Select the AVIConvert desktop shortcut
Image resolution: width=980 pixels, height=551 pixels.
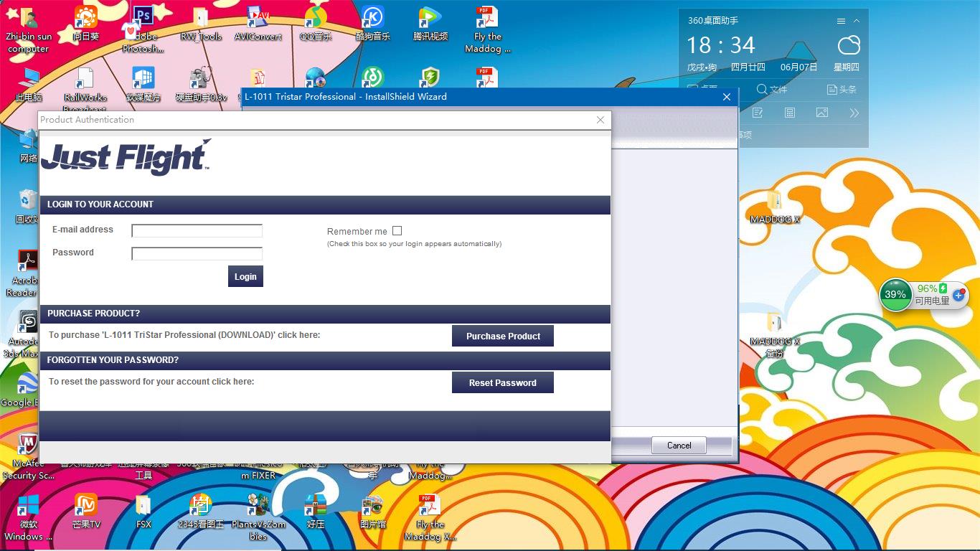[x=258, y=24]
